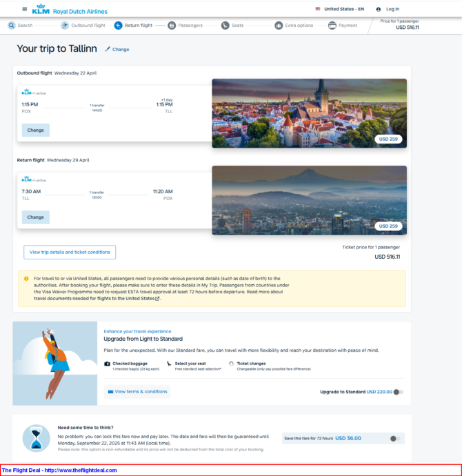Open the hamburger menu icon
The width and height of the screenshot is (462, 476).
(25, 9)
